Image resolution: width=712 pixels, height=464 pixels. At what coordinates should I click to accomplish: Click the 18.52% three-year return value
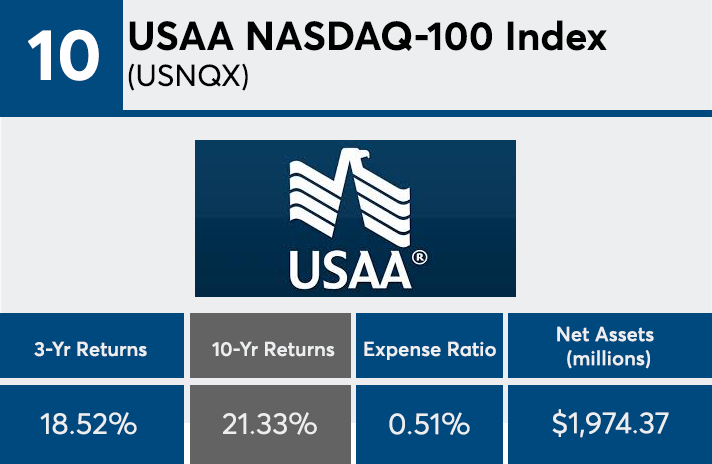point(92,423)
